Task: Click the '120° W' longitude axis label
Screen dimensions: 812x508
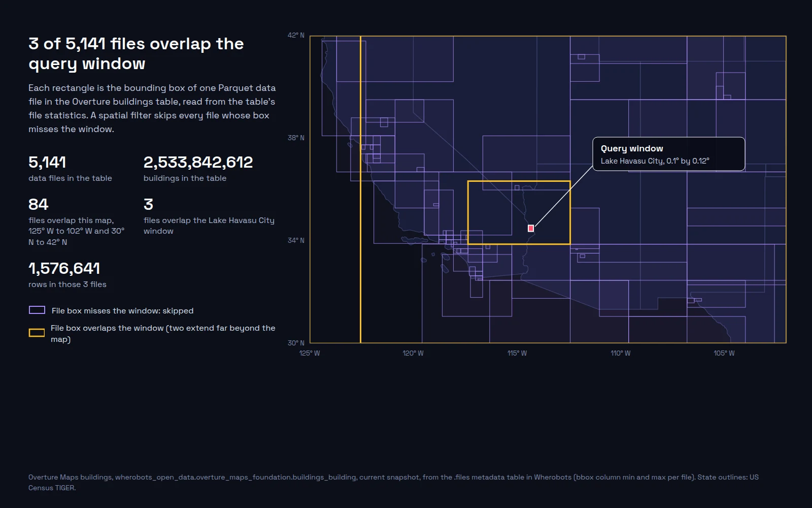Action: coord(413,353)
